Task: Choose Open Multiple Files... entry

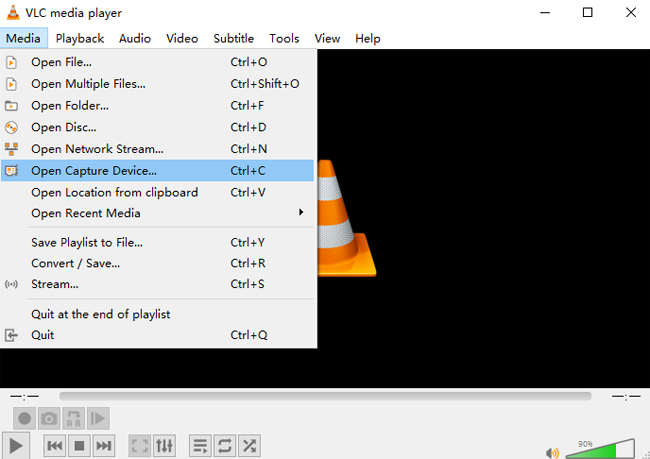Action: (x=158, y=84)
